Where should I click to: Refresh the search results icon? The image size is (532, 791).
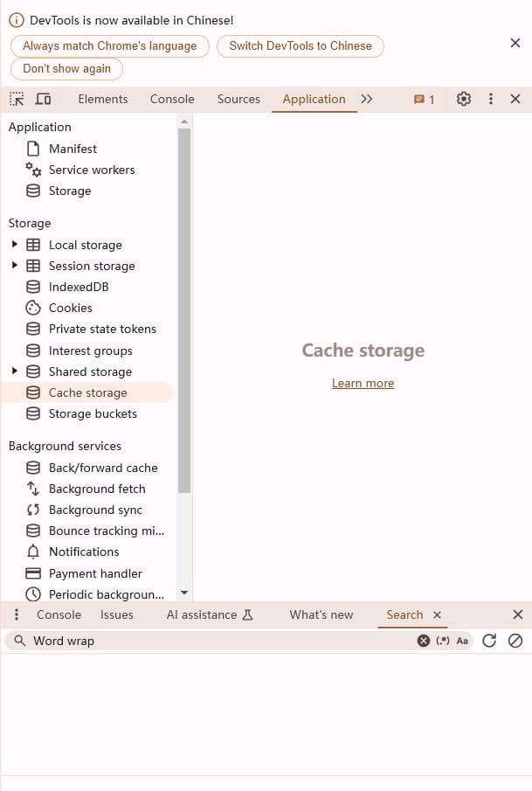[489, 641]
